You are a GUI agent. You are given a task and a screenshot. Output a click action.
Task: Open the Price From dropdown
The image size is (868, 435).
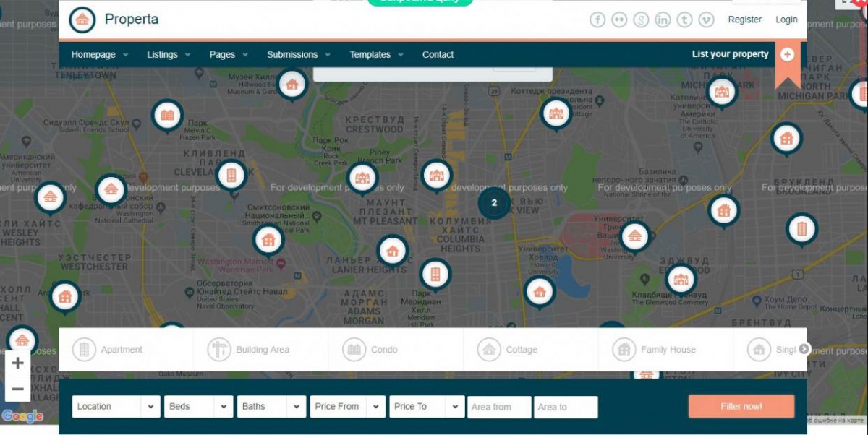pyautogui.click(x=347, y=407)
